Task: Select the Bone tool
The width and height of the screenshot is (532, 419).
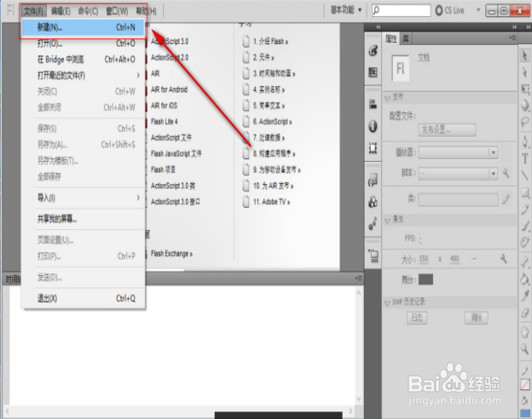Action: click(x=525, y=261)
